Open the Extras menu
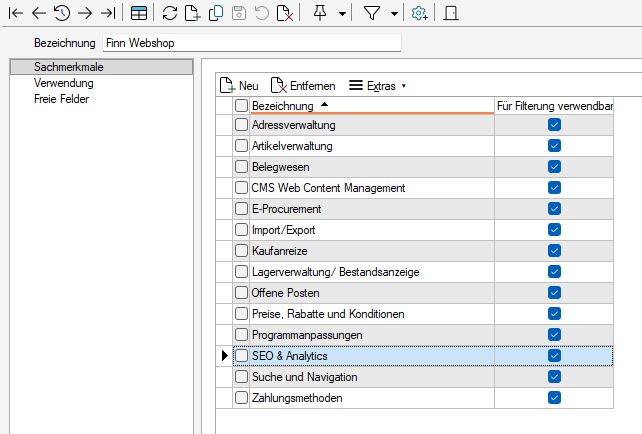 377,86
